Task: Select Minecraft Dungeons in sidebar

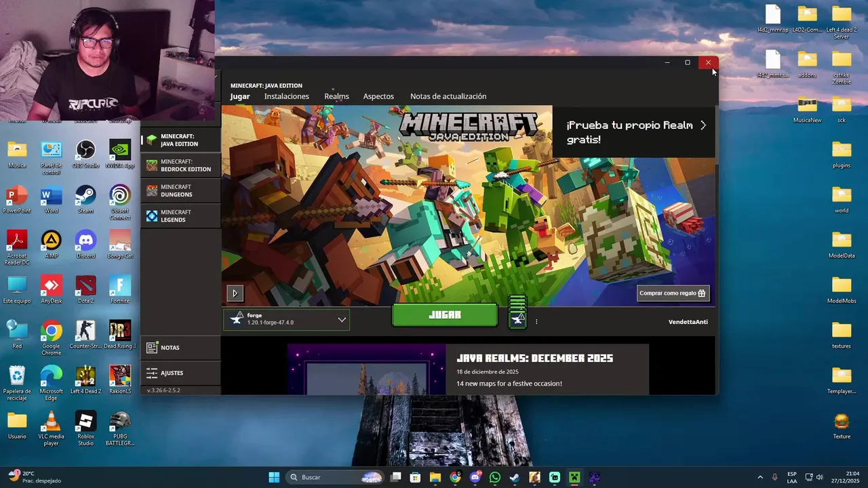Action: click(181, 190)
